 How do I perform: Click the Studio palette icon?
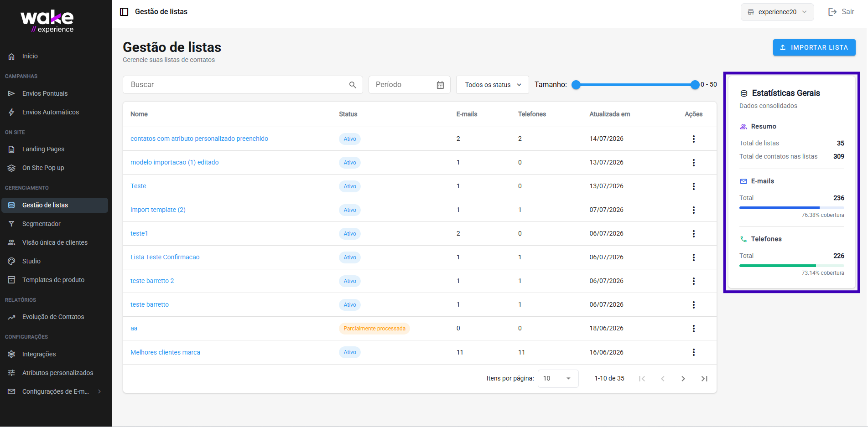(x=11, y=262)
